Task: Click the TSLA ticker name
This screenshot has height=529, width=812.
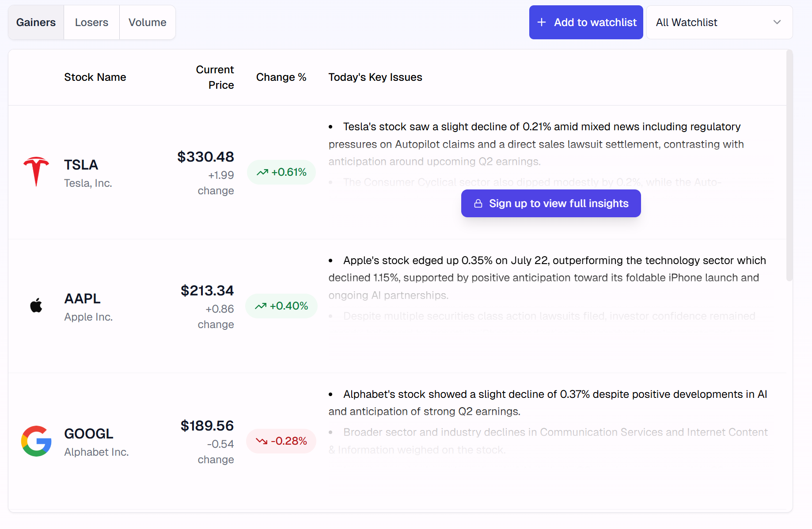Action: point(81,165)
